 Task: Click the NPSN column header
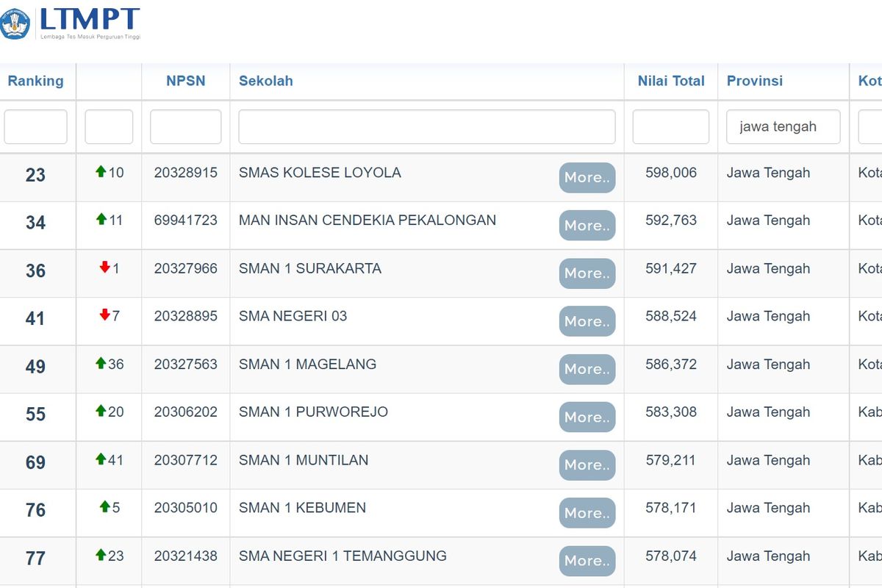[x=185, y=81]
